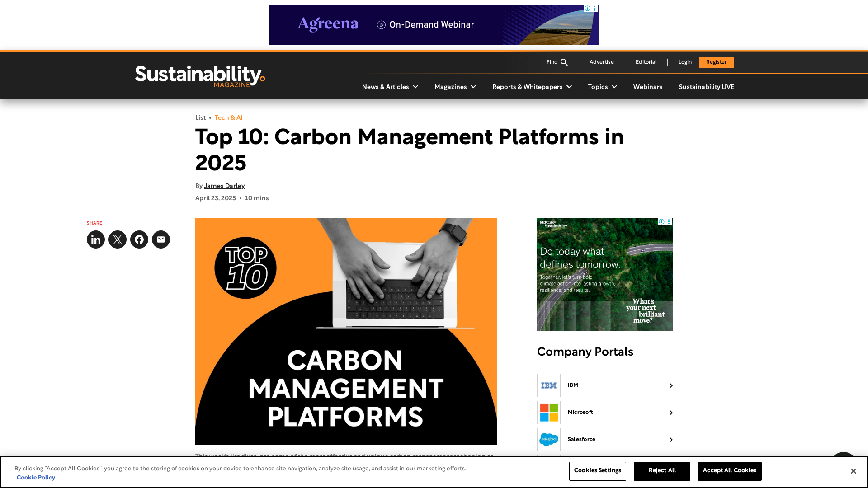Click the Register button
Screen dimensions: 868x488
pos(716,62)
